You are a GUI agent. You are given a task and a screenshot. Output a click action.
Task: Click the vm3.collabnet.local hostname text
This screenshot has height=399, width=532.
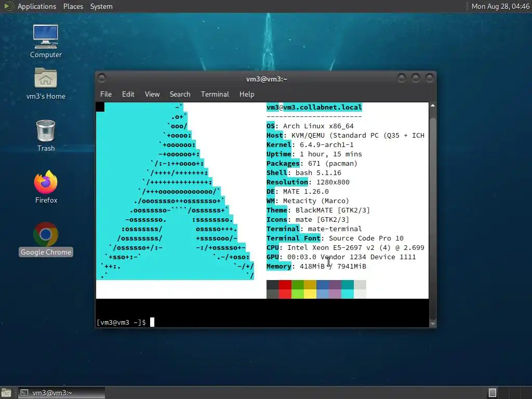pyautogui.click(x=322, y=107)
